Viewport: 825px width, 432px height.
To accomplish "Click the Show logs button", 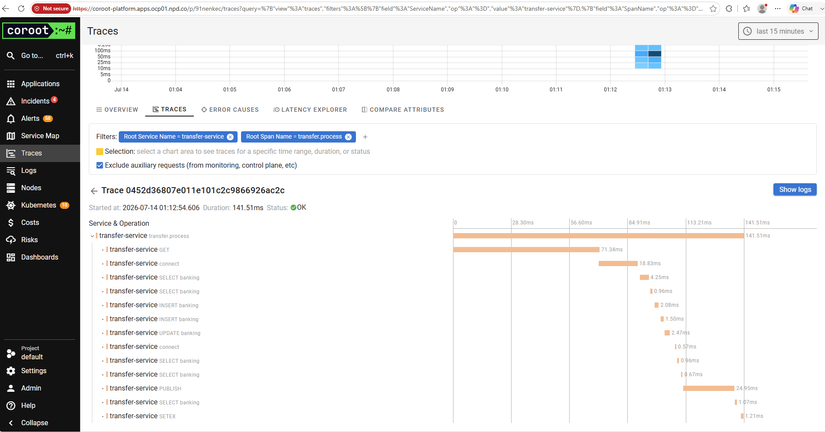I will click(794, 189).
